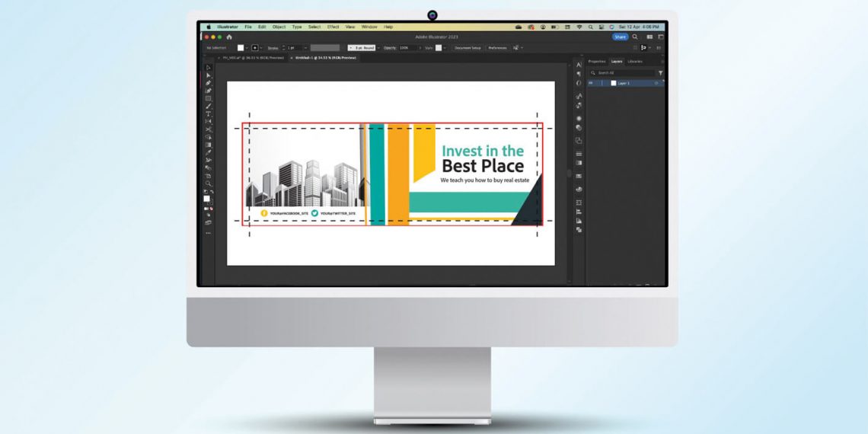Toggle visibility eye of Layer 1
This screenshot has width=868, height=434.
pos(591,83)
